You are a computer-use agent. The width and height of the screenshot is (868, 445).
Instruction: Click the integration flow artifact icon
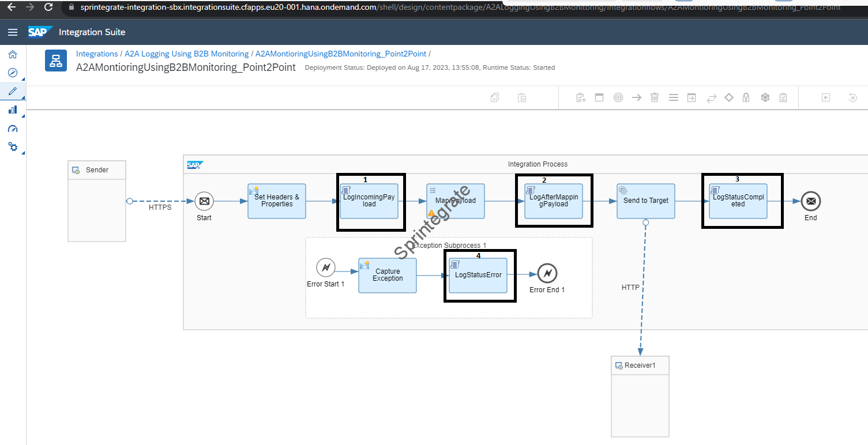point(56,61)
